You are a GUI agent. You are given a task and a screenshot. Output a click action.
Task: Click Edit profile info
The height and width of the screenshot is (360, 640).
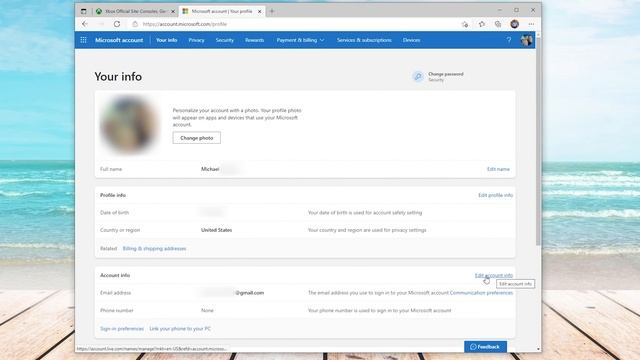[496, 195]
